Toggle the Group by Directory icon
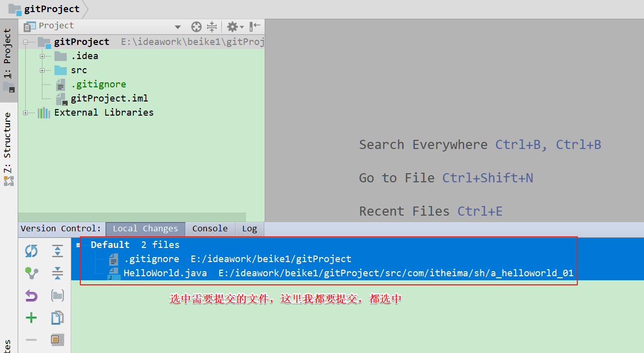 [x=58, y=295]
